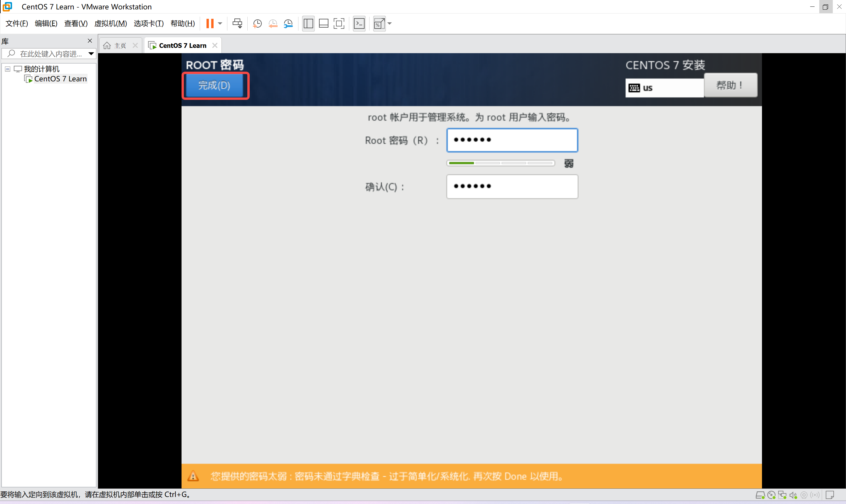Enter full screen mode
846x504 pixels.
[x=339, y=23]
